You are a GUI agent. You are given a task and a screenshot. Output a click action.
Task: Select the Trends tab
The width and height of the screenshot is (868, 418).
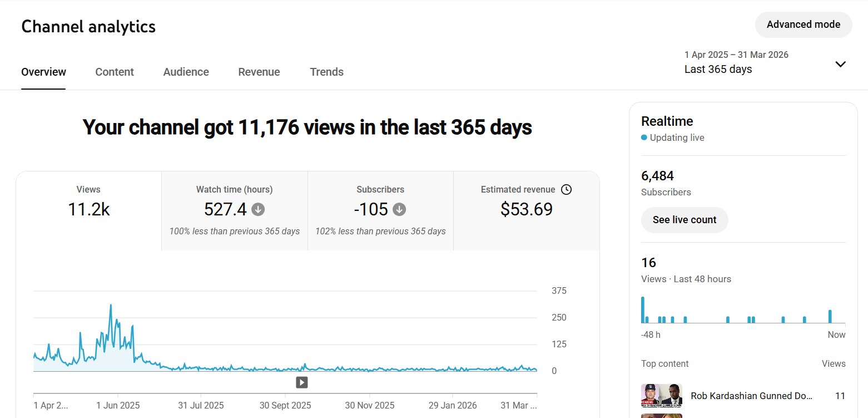326,72
